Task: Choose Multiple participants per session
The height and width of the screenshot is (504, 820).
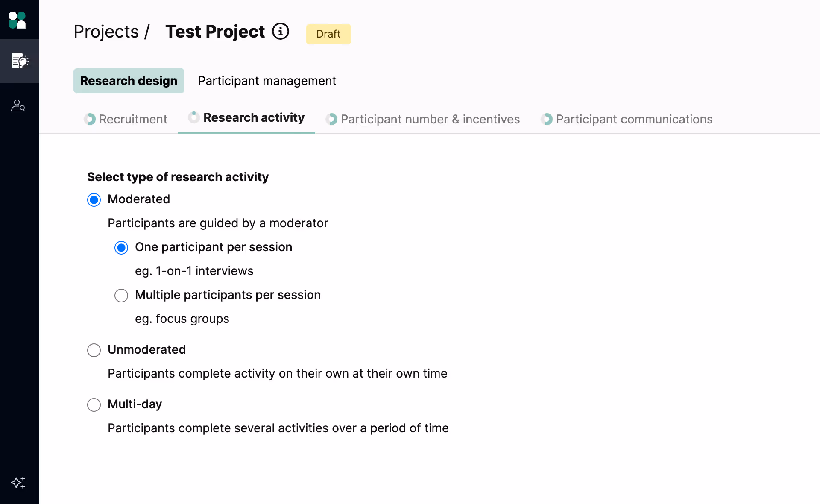Action: coord(121,296)
